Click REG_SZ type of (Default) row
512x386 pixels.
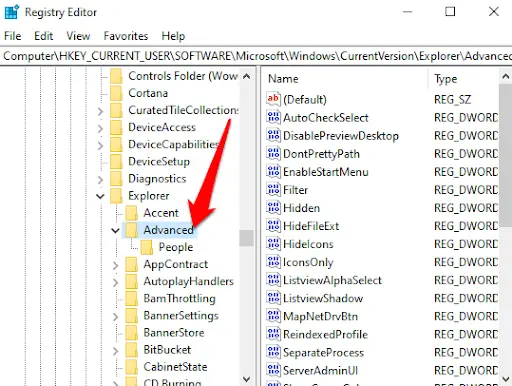tap(452, 99)
